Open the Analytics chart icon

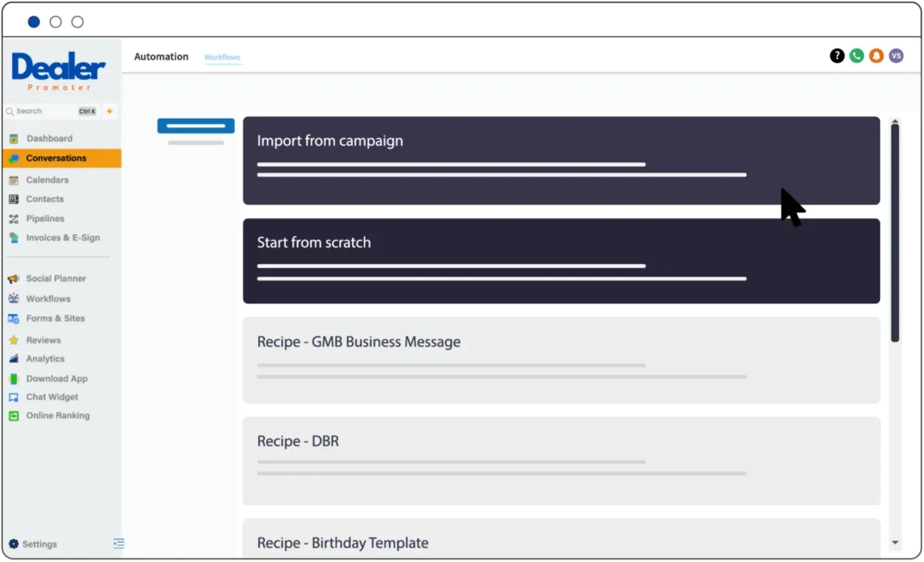point(13,359)
